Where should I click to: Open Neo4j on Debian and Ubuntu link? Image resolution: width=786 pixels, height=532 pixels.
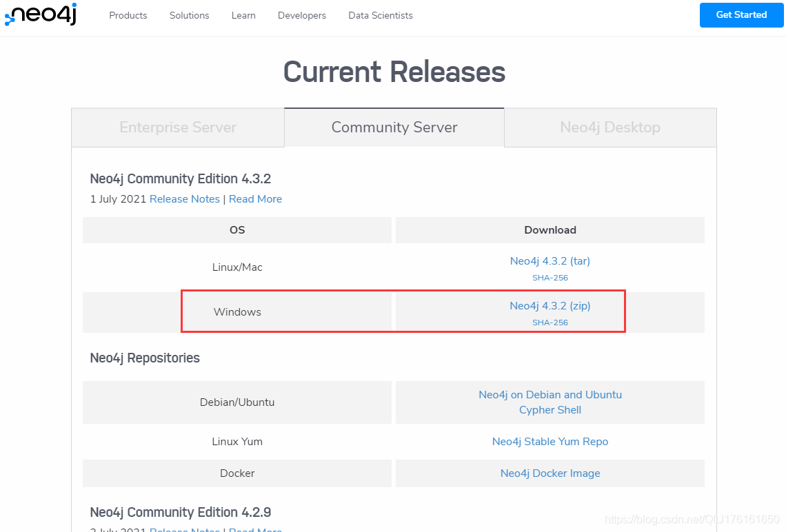pyautogui.click(x=550, y=395)
